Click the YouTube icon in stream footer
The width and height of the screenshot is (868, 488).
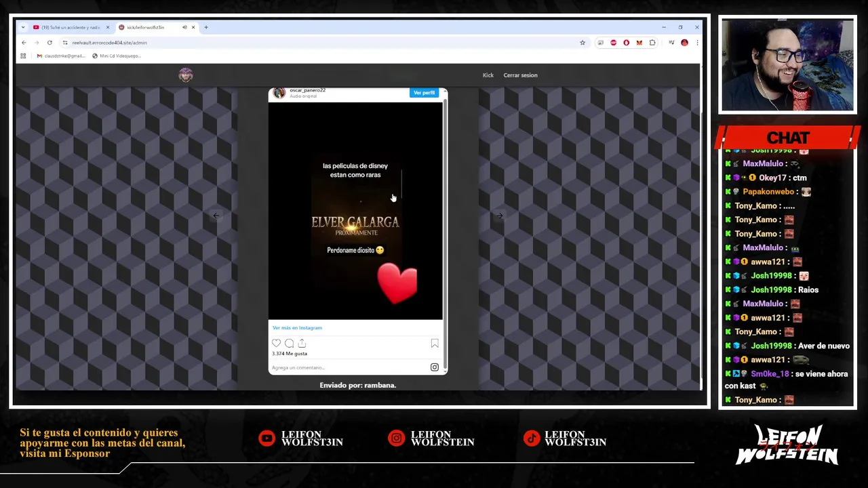[x=267, y=439]
